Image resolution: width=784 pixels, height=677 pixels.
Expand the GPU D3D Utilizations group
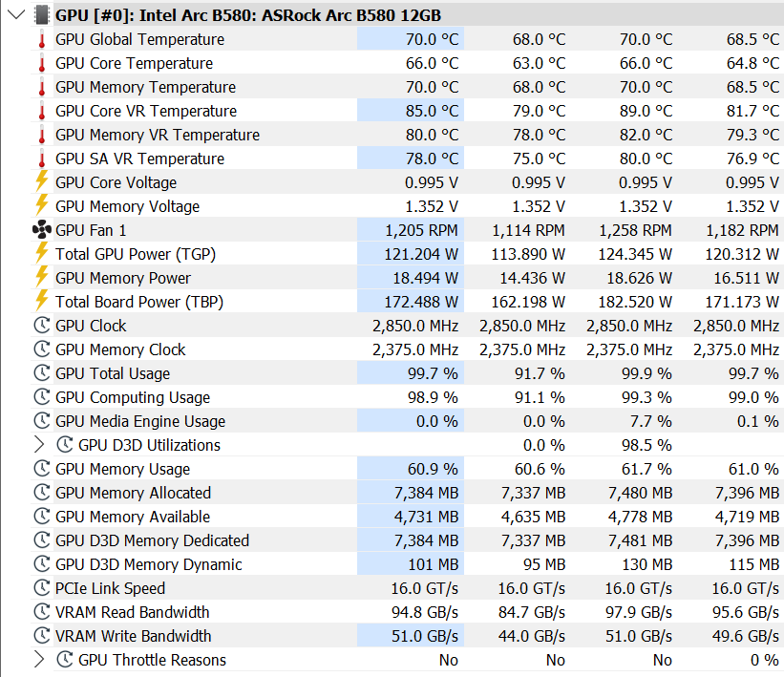[x=39, y=445]
